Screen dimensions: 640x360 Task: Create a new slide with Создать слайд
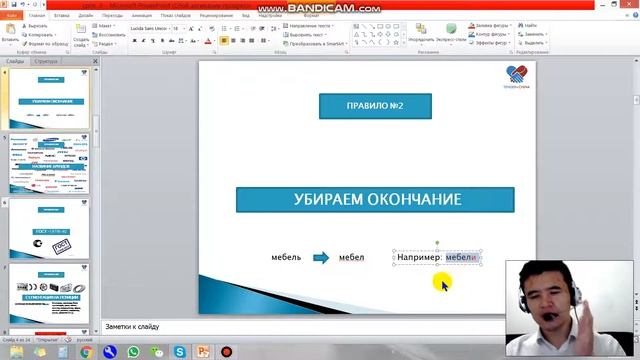[81, 36]
